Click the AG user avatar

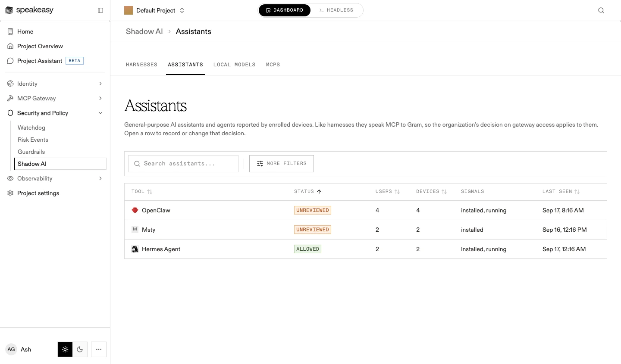[x=11, y=349]
